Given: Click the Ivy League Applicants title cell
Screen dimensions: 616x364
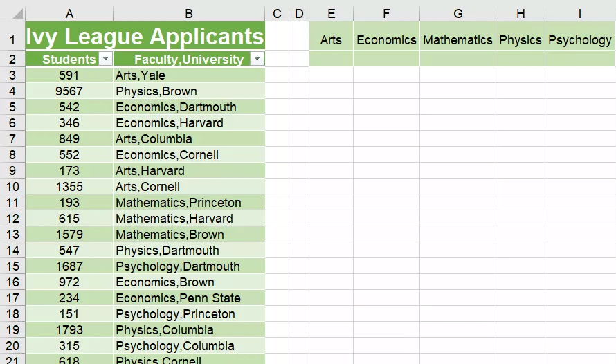Looking at the screenshot, I should (x=145, y=37).
